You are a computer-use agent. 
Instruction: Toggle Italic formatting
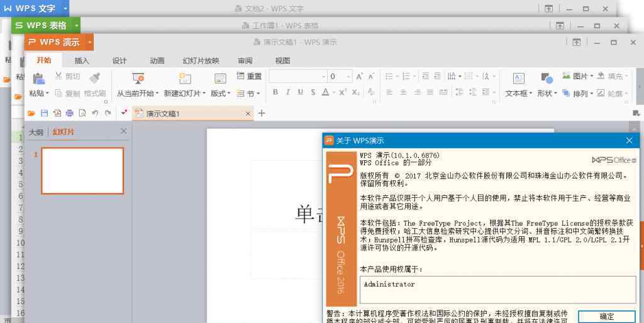point(288,92)
